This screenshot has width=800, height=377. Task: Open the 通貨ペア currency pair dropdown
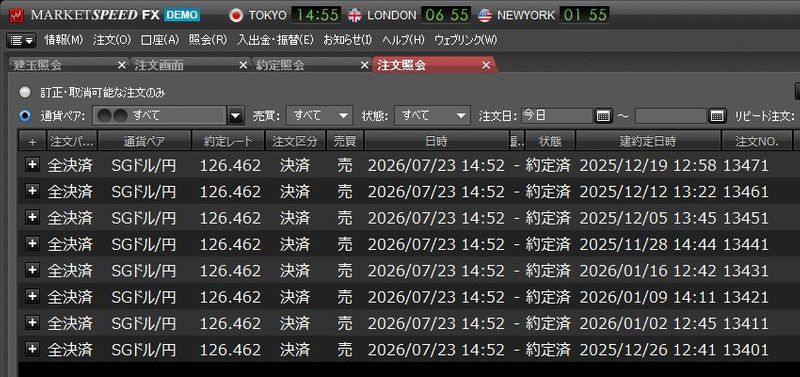point(235,116)
